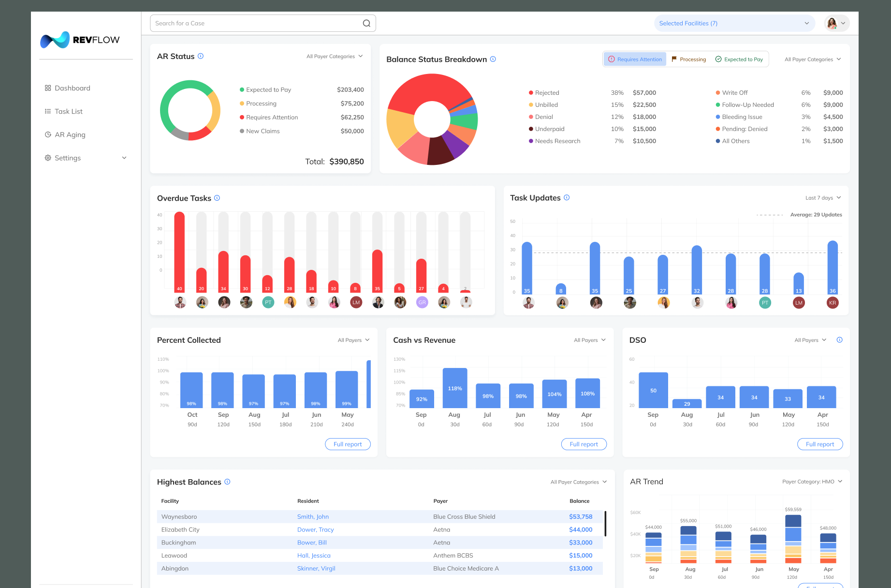Open the Last 7 days dropdown
The image size is (891, 588).
tap(823, 198)
